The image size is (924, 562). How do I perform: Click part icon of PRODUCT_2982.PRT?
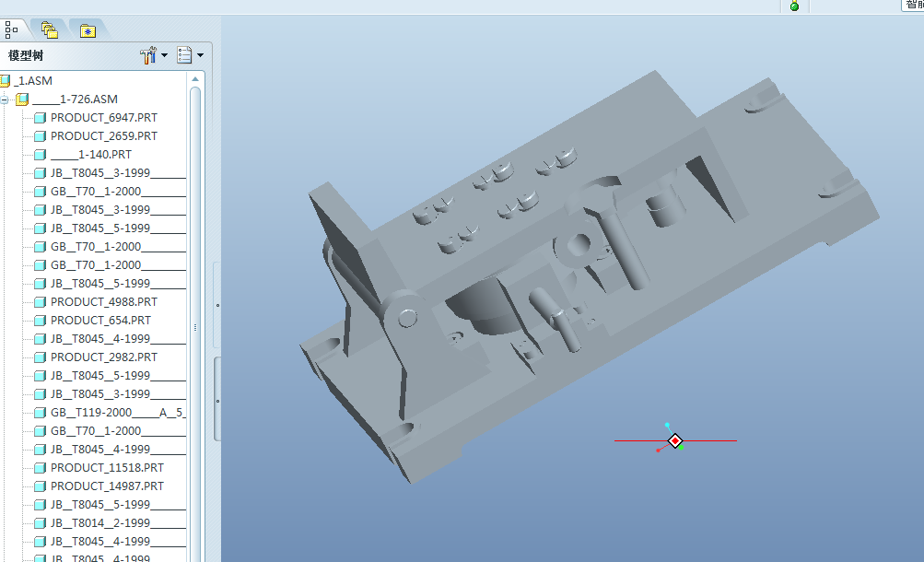pos(40,357)
